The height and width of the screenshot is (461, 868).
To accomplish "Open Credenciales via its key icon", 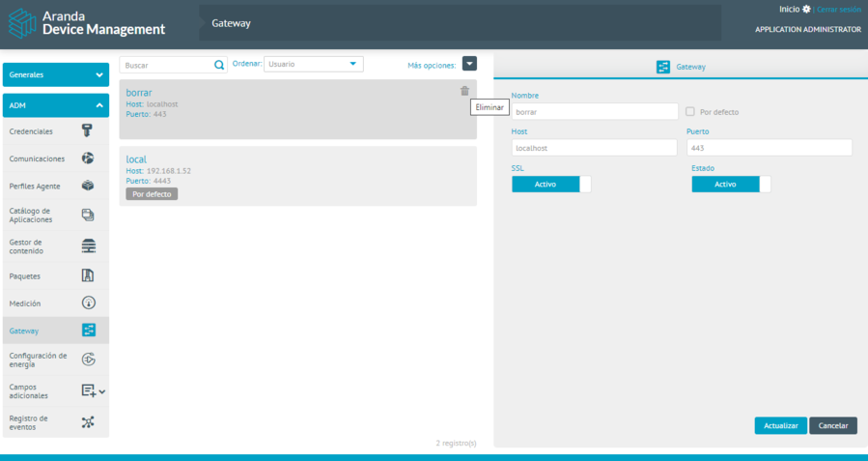I will (88, 131).
